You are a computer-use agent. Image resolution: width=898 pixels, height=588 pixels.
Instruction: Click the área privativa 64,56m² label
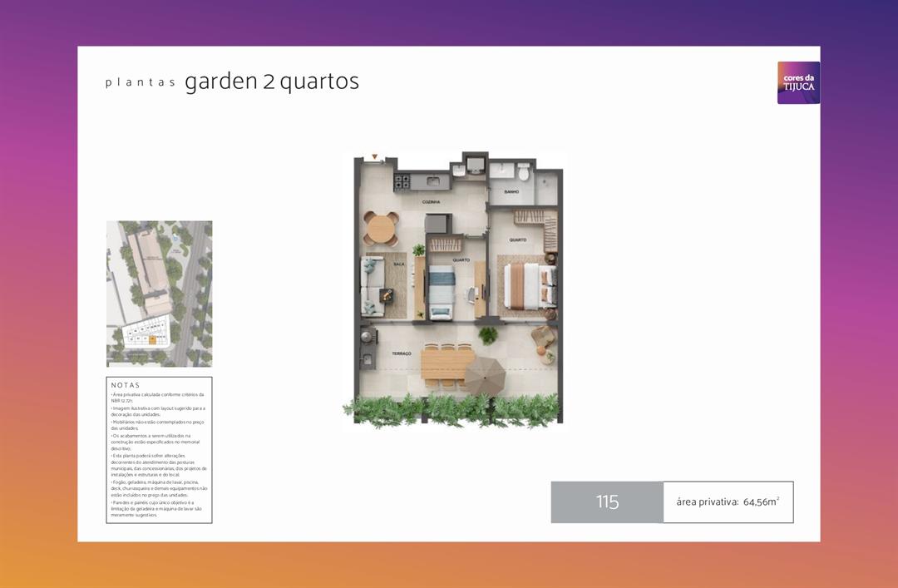point(728,502)
